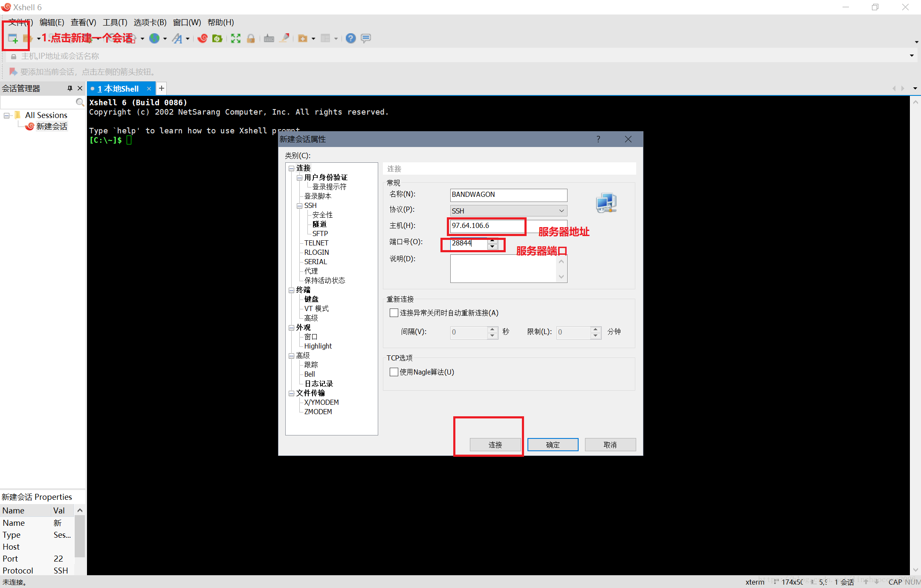The width and height of the screenshot is (921, 588).
Task: Click the highlight marker pen icon
Action: (x=284, y=38)
